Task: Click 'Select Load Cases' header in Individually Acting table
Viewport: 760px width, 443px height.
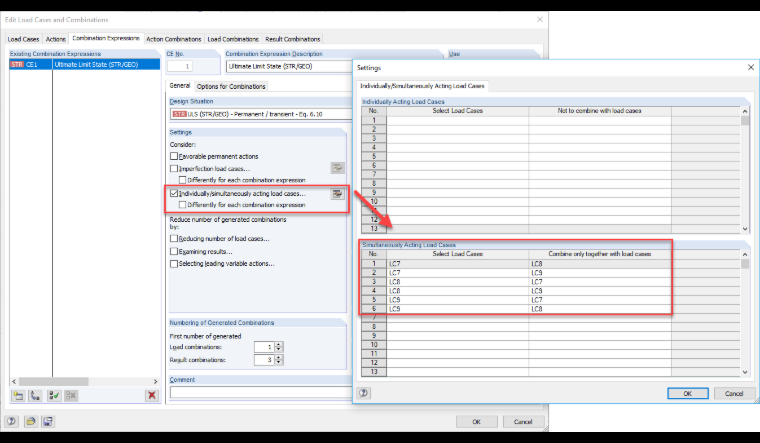Action: [458, 111]
